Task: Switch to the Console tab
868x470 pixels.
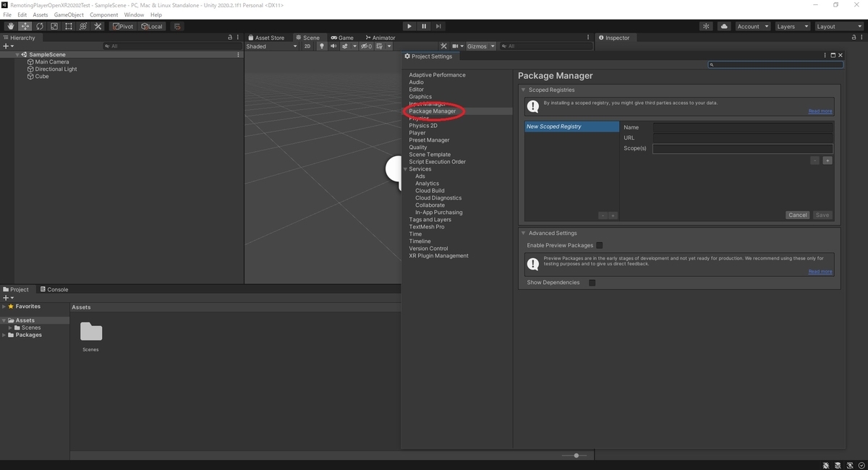Action: pyautogui.click(x=54, y=289)
